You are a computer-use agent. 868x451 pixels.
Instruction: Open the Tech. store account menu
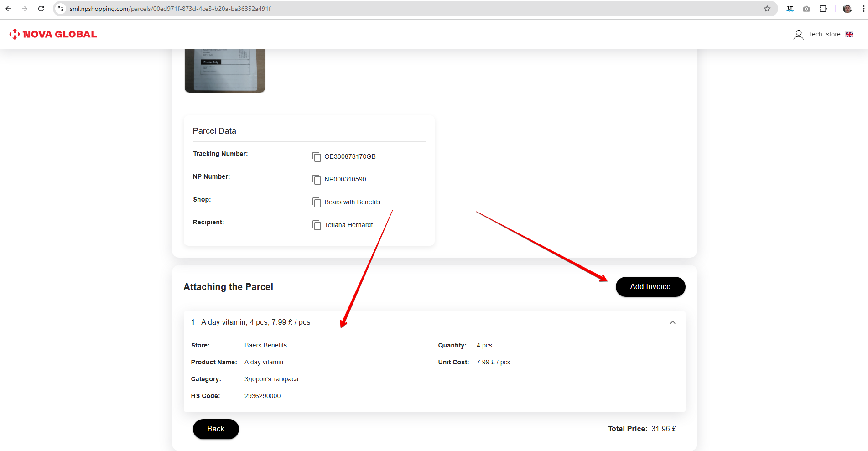point(824,35)
